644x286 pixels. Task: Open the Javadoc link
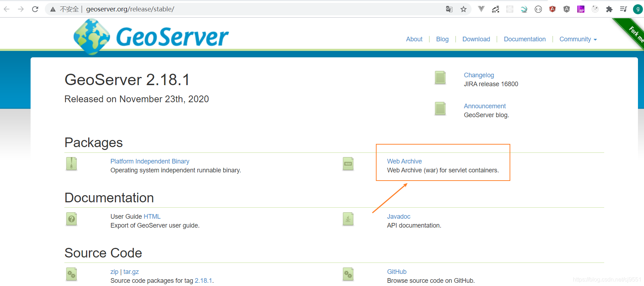[399, 217]
